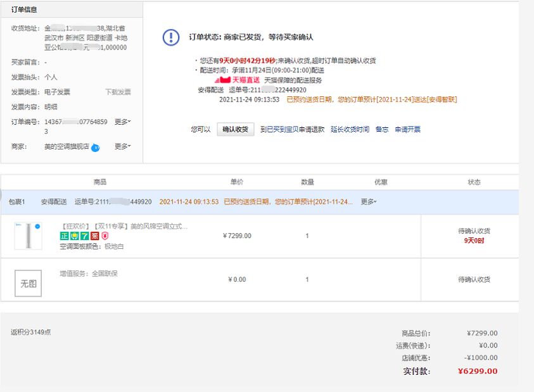Open chat via blue icon beside 美的空调旗舰店
The image size is (534, 392).
tap(96, 148)
